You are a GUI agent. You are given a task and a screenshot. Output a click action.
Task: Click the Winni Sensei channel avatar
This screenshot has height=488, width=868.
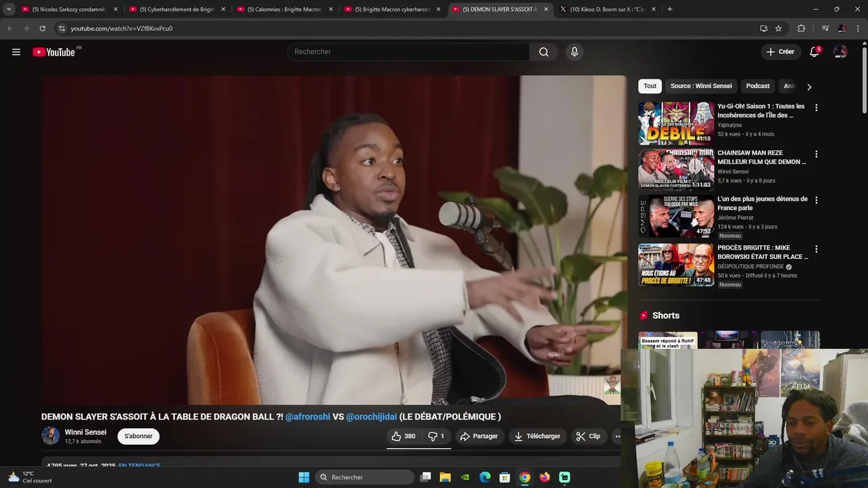[x=51, y=436]
